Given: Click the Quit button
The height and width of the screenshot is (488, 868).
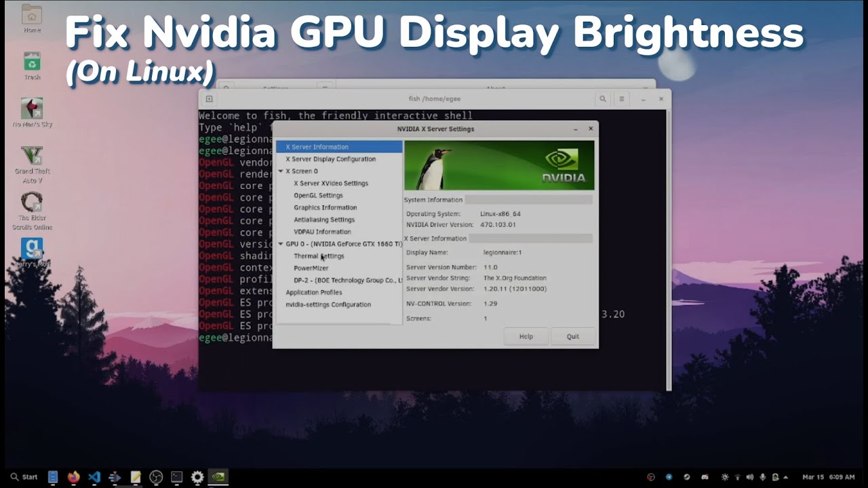Looking at the screenshot, I should [573, 336].
